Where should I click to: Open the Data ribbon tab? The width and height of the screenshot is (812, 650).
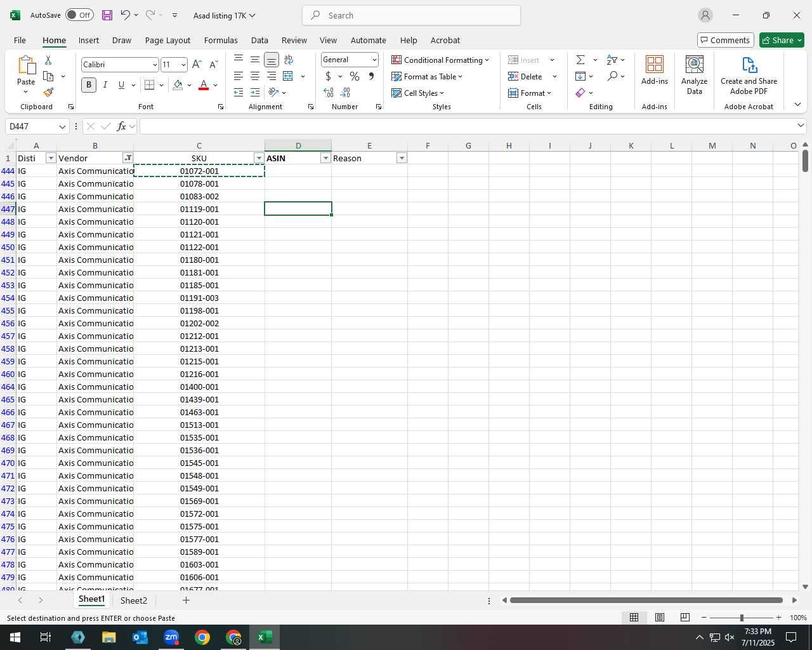tap(259, 40)
